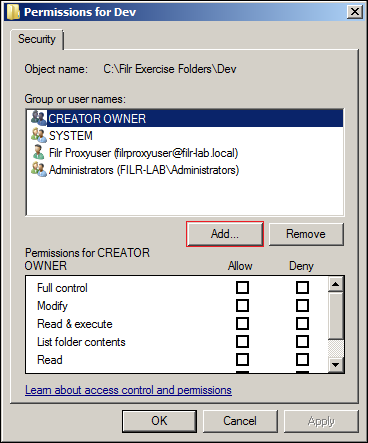This screenshot has height=443, width=368.
Task: Click the SYSTEM group icon
Action: tap(39, 135)
